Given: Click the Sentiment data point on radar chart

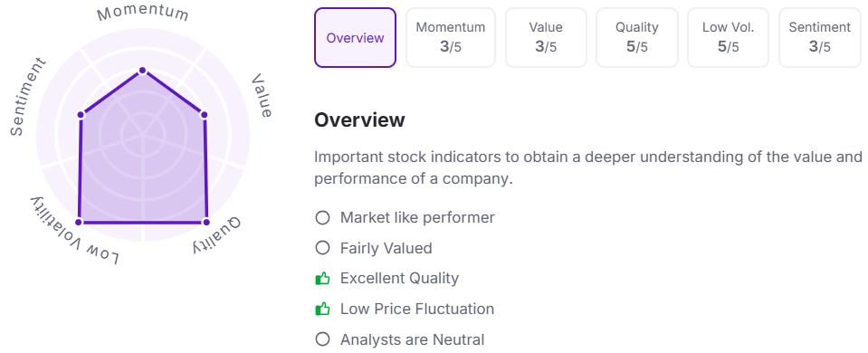Looking at the screenshot, I should pyautogui.click(x=81, y=115).
